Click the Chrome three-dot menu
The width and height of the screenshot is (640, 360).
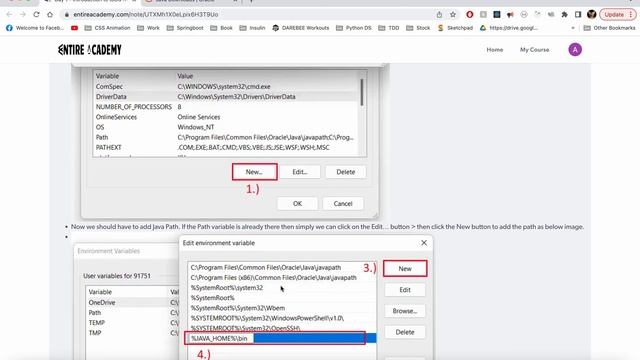[x=631, y=14]
